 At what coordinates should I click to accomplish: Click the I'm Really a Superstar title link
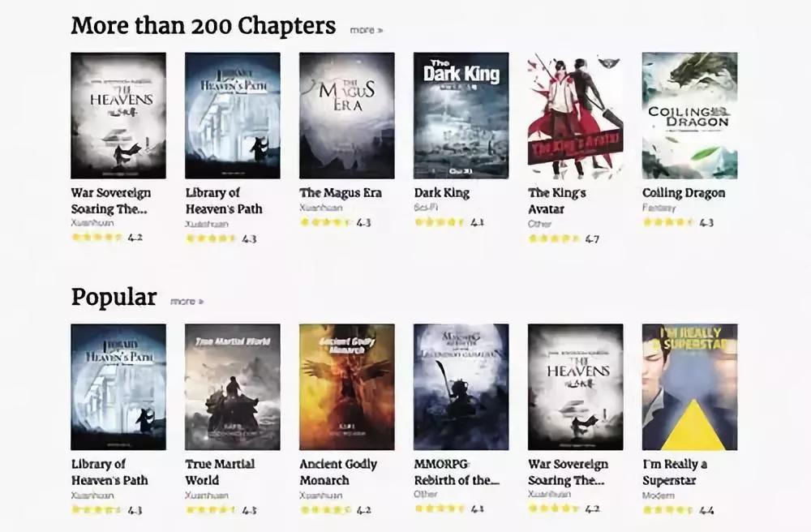click(x=675, y=472)
